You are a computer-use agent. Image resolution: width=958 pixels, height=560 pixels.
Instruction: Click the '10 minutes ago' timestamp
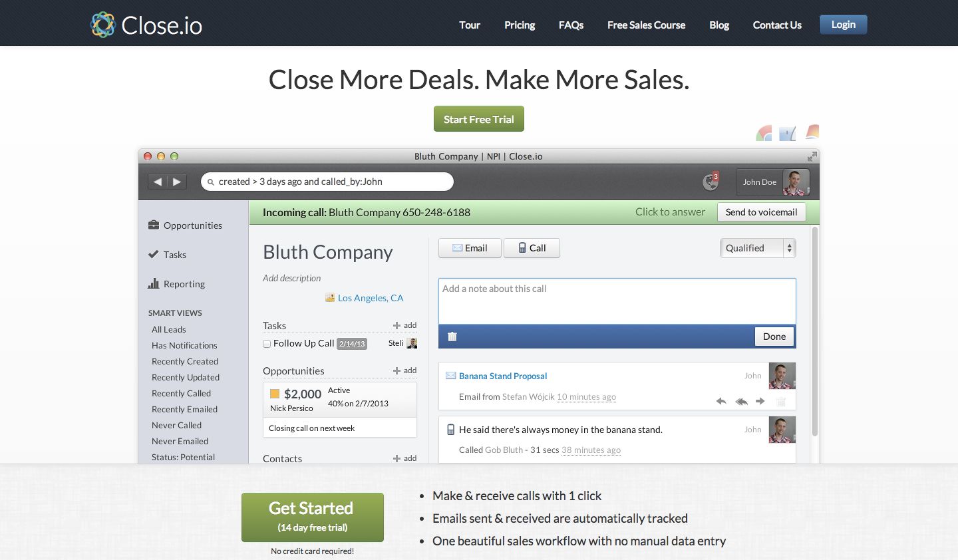(x=586, y=397)
